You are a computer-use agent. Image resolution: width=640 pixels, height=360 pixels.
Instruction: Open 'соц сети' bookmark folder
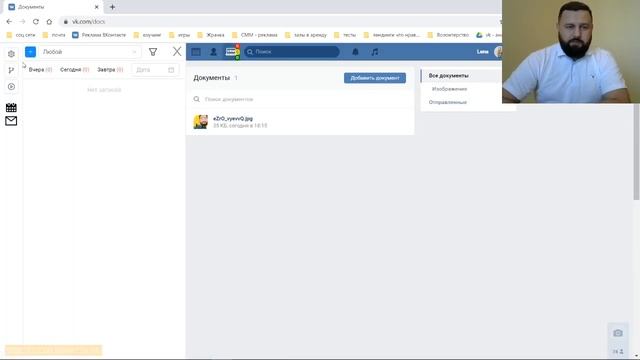tap(21, 35)
